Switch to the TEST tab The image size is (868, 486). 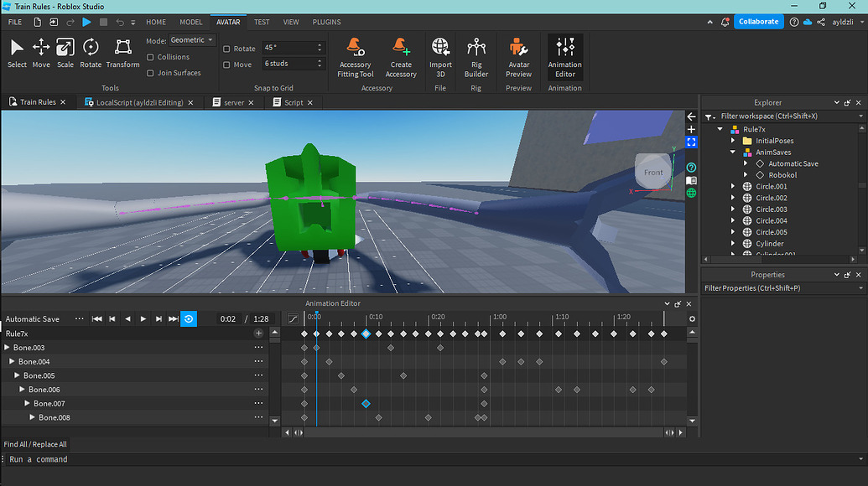(262, 22)
